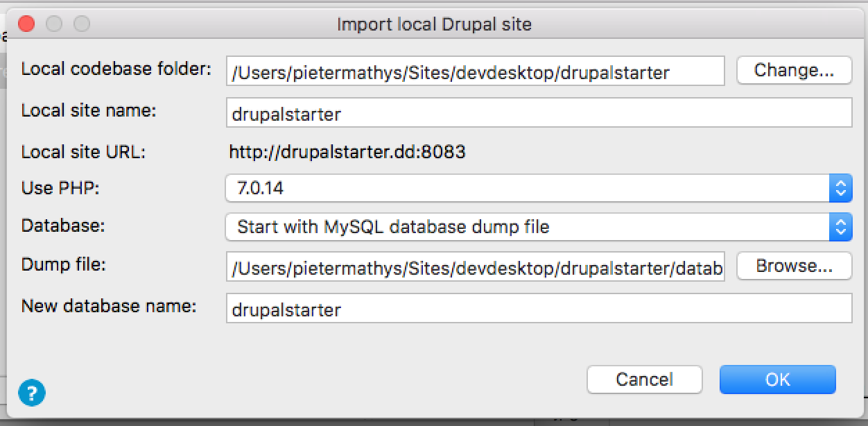
Task: Click the 'New database name:' label
Action: (x=109, y=306)
